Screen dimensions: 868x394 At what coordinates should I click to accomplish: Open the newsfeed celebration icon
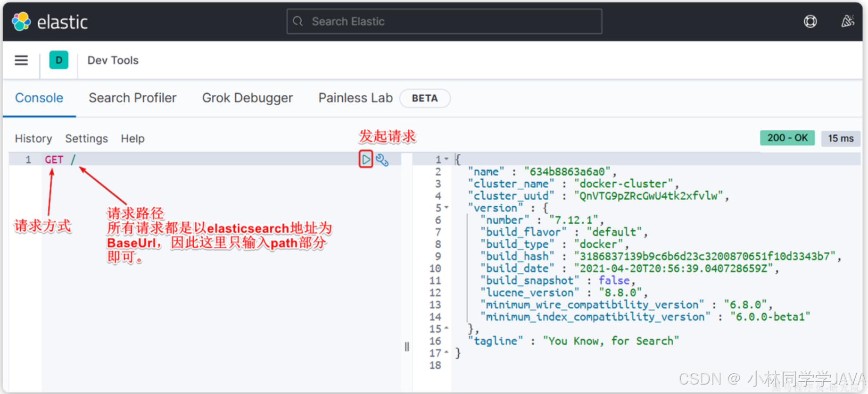click(x=847, y=21)
